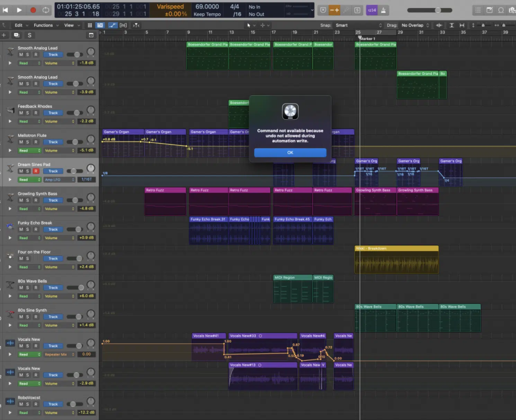Click the red Record button
The width and height of the screenshot is (516, 420).
pyautogui.click(x=33, y=10)
